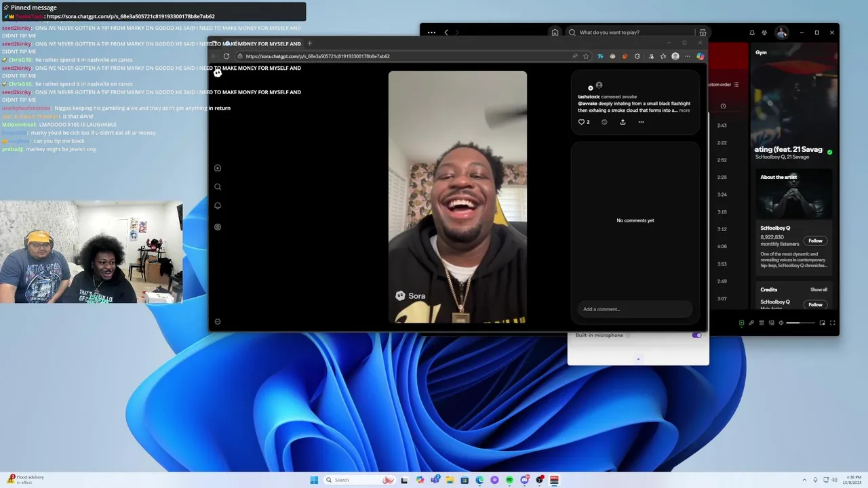Open the Copilot icon in browser toolbar
This screenshot has height=488, width=868.
pyautogui.click(x=701, y=56)
